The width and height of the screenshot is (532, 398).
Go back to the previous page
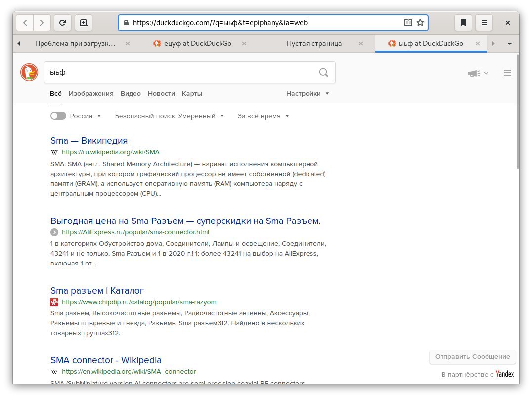[25, 23]
